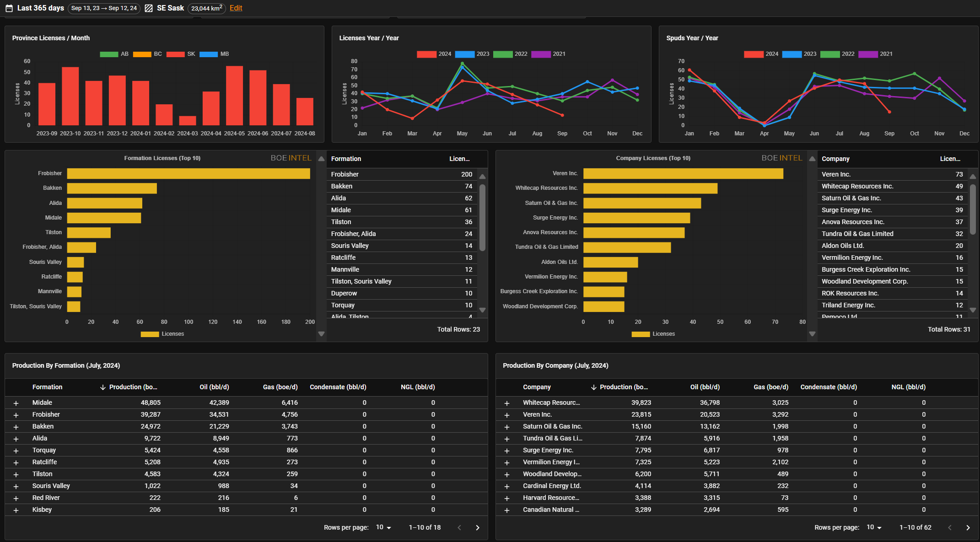Click scroll-up arrow in Company licenses table
The height and width of the screenshot is (542, 980).
point(973,177)
